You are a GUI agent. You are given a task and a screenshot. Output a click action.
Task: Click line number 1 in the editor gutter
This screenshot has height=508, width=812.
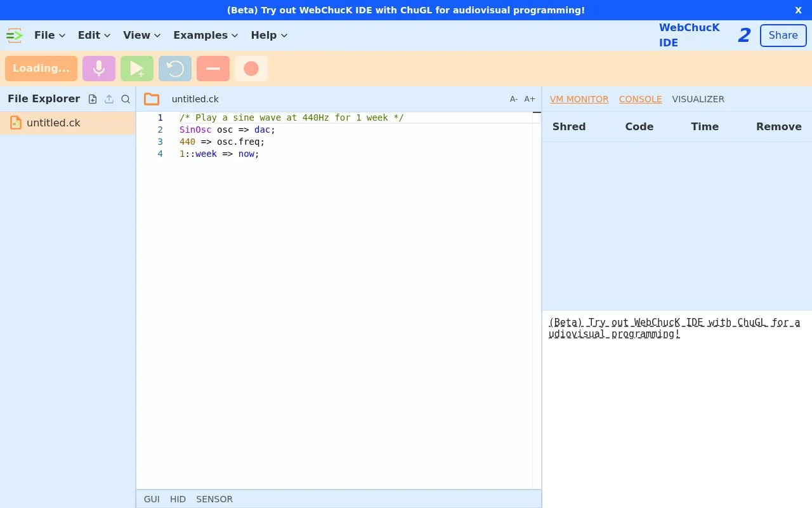coord(160,117)
